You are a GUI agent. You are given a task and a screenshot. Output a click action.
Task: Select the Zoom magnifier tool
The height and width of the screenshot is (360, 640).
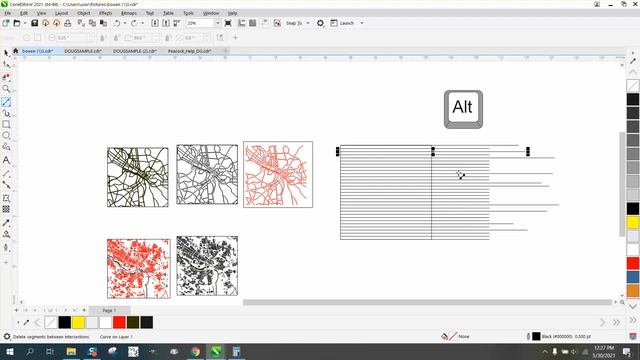pyautogui.click(x=6, y=89)
